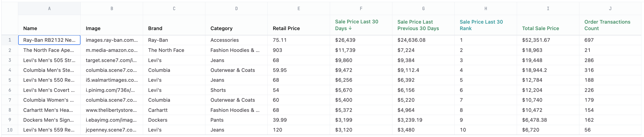This screenshot has height=137, width=644.
Task: Click the $52,351.67 total sale price cell
Action: (536, 40)
